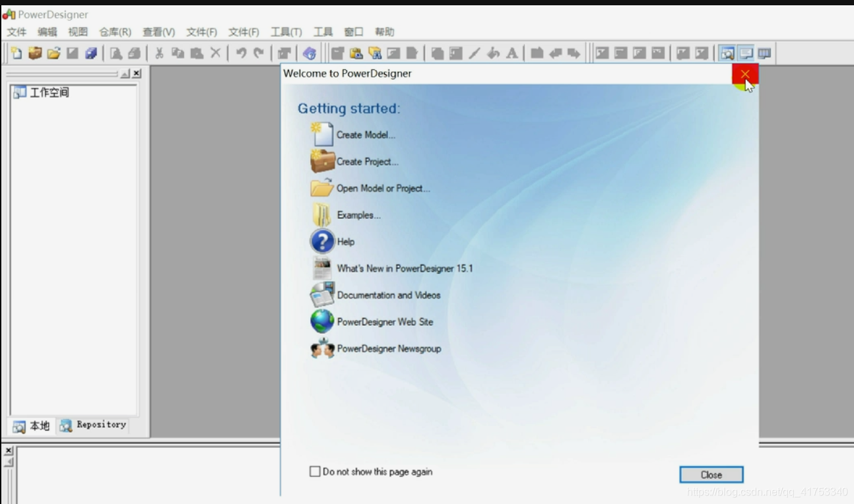The height and width of the screenshot is (504, 854).
Task: Click the Redo arrow icon
Action: pos(259,53)
